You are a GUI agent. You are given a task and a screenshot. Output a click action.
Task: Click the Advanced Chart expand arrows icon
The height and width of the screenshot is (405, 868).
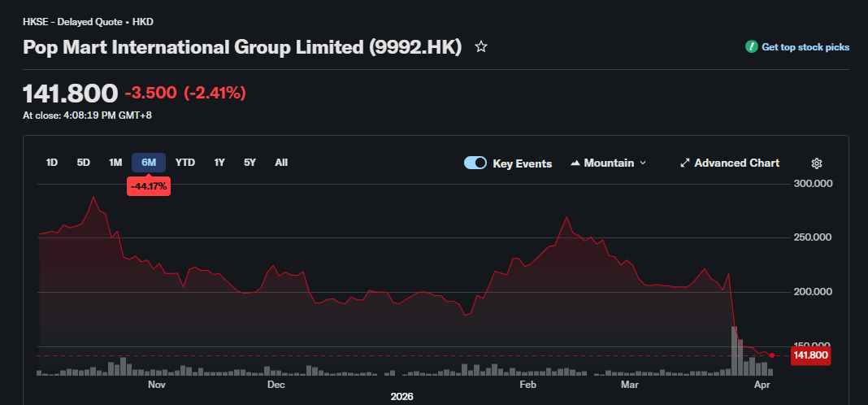(x=684, y=163)
